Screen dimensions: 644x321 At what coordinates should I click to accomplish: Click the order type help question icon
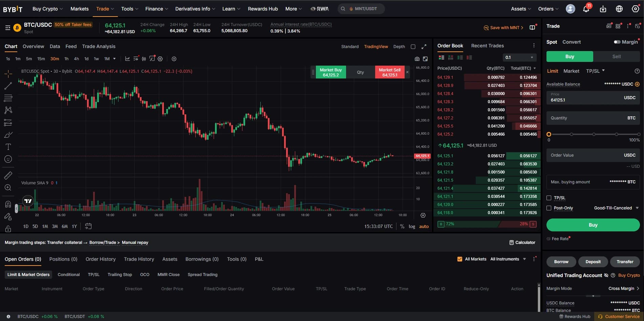[x=637, y=71]
